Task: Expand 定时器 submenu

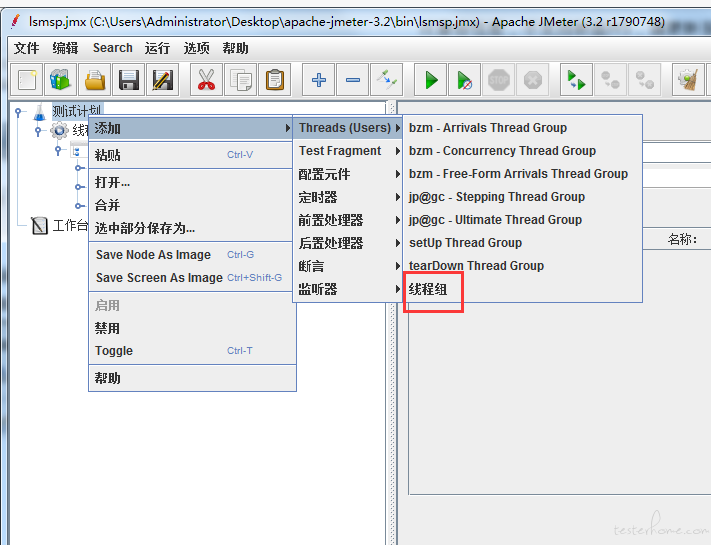Action: click(x=348, y=197)
